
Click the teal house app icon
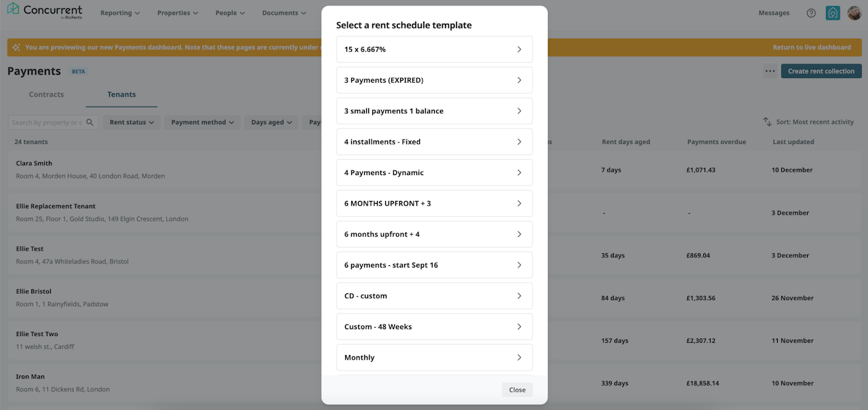pos(833,13)
